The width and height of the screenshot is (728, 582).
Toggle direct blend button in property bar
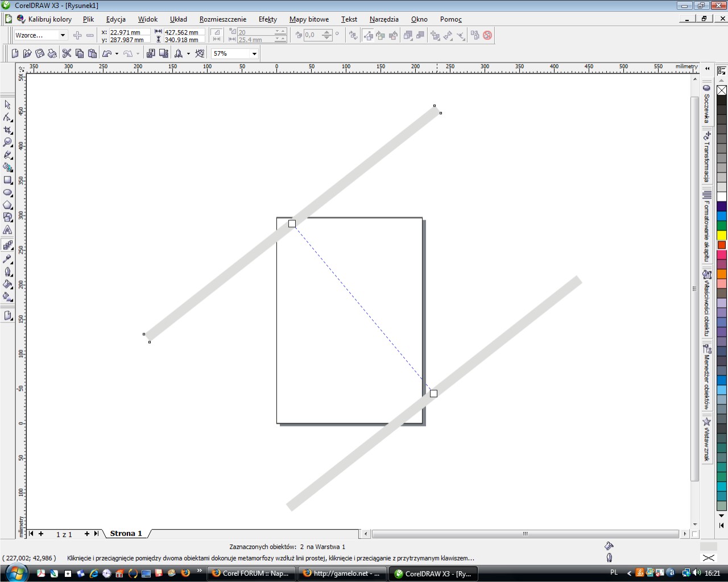point(369,35)
